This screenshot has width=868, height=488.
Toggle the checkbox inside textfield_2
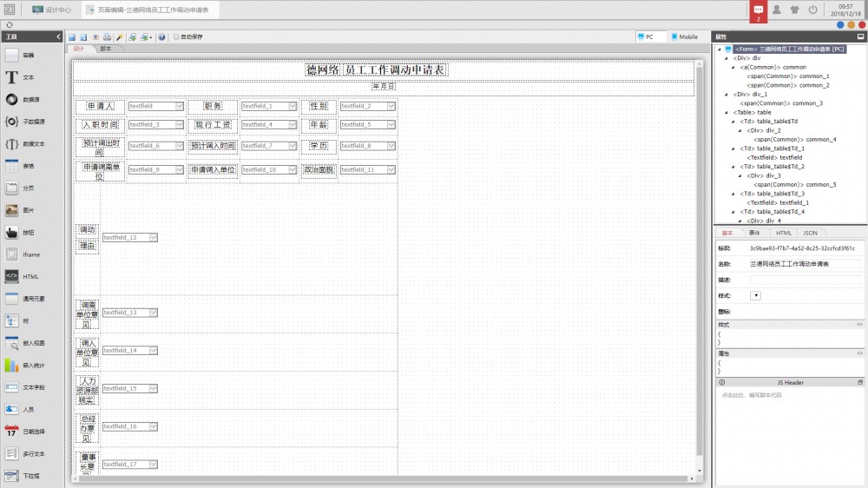point(391,106)
